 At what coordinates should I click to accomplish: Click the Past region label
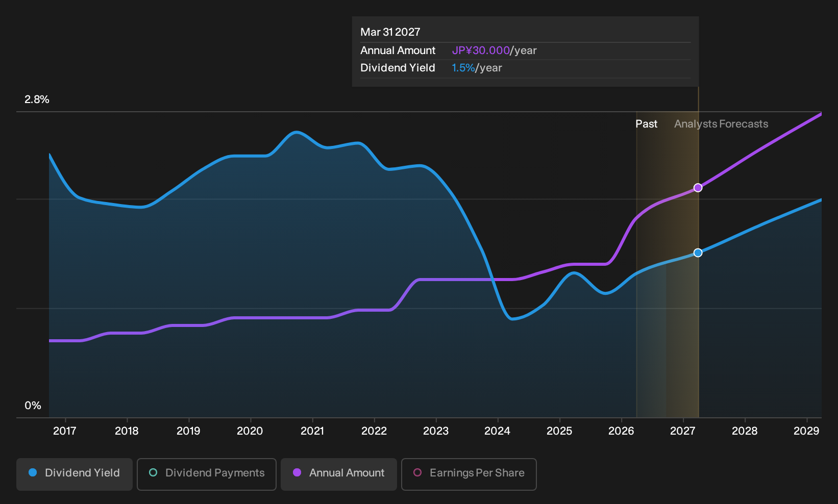click(x=646, y=124)
